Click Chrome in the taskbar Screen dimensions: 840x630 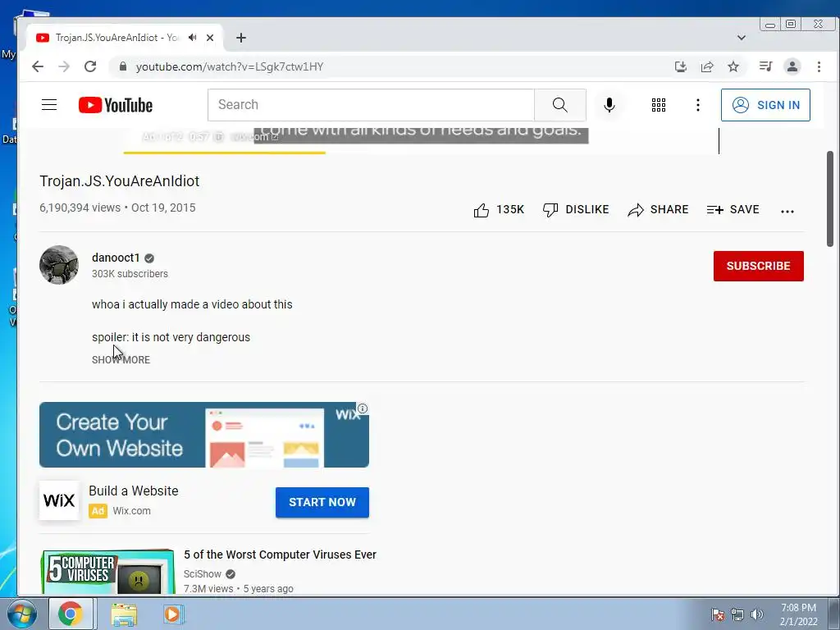tap(71, 614)
